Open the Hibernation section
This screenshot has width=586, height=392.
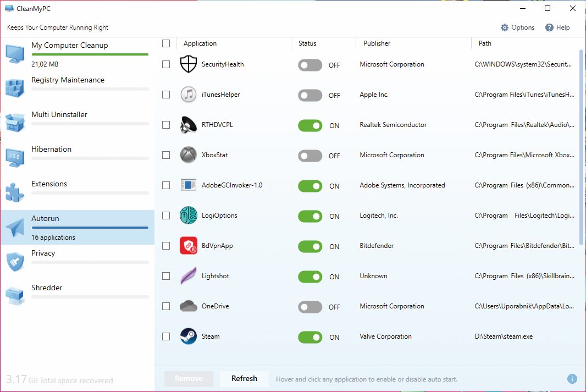coord(78,158)
